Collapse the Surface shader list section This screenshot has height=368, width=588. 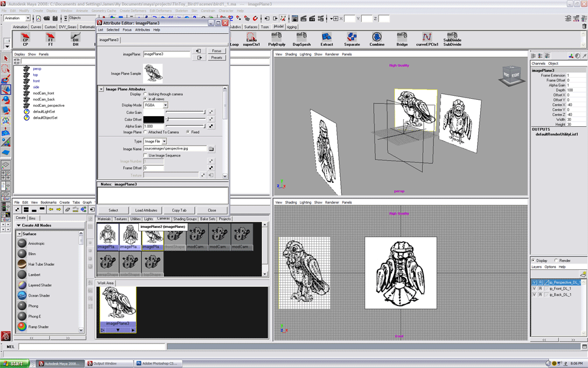[x=19, y=234]
